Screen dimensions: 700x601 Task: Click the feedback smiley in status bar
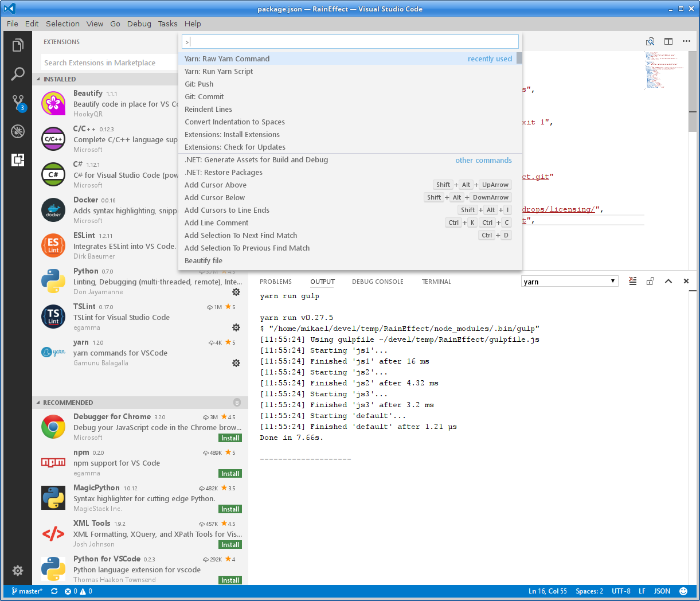click(683, 591)
